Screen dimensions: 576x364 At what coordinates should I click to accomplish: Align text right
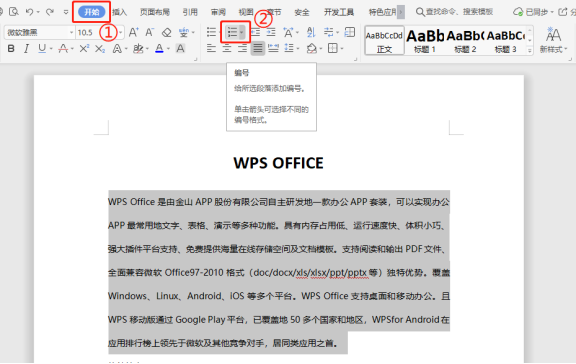[x=242, y=48]
